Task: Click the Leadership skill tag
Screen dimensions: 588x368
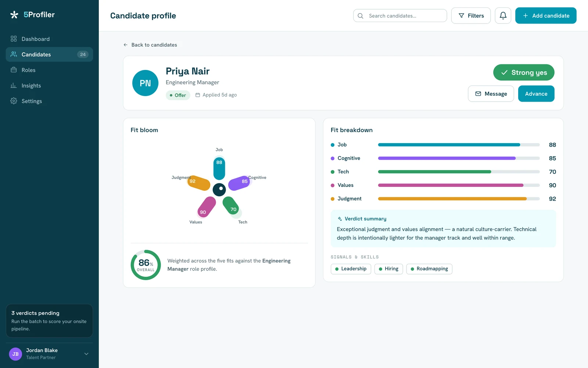Action: pyautogui.click(x=351, y=269)
